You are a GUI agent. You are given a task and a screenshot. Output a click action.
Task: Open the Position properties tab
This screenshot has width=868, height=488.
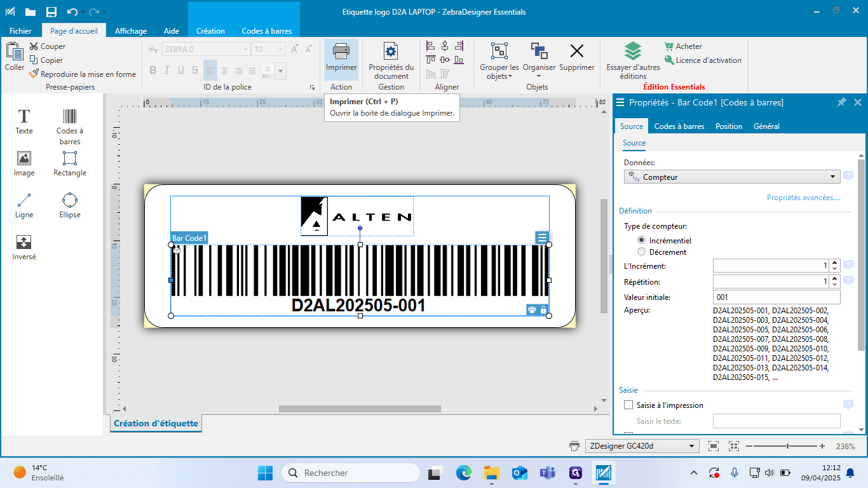click(x=729, y=126)
